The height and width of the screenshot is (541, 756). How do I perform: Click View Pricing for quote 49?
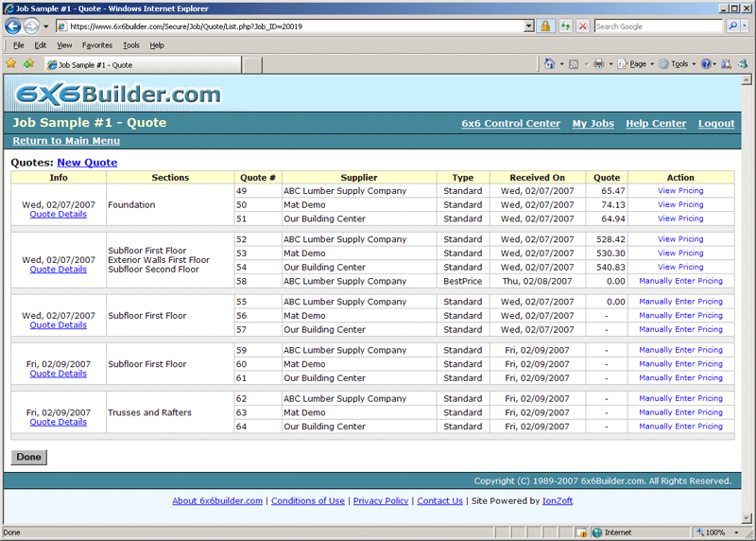(x=680, y=191)
